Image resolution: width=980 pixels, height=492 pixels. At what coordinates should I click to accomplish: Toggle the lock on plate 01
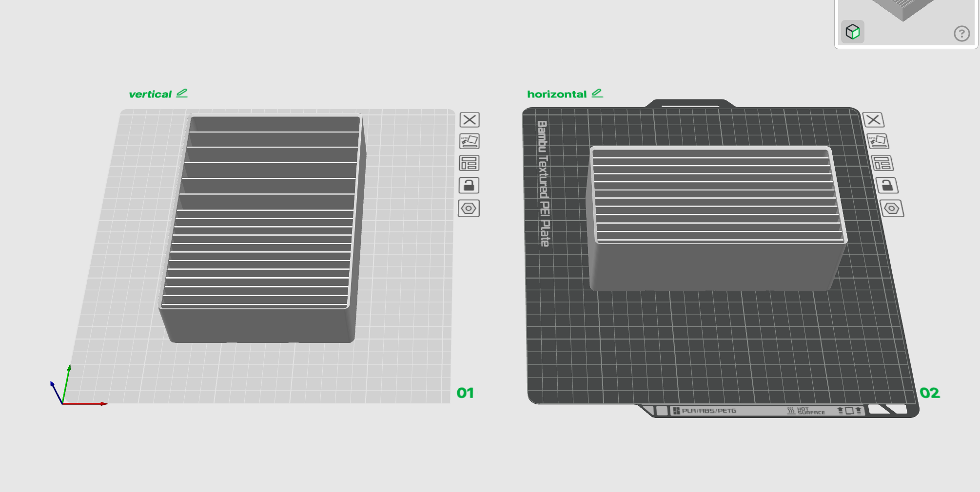click(x=469, y=186)
